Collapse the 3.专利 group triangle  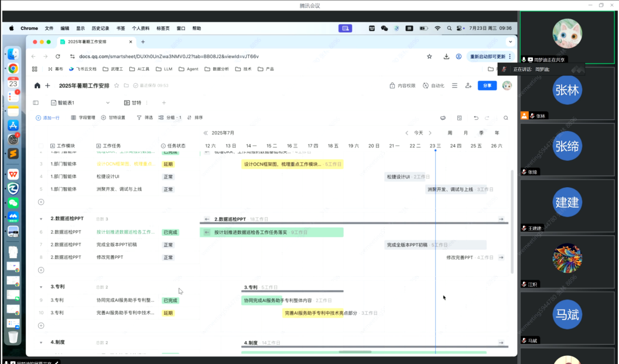(41, 287)
